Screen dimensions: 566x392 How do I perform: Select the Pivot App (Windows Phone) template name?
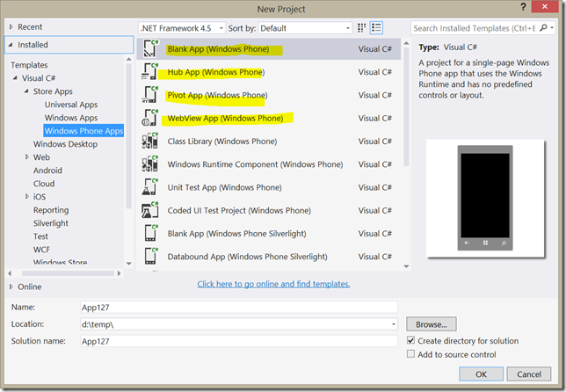(x=217, y=95)
